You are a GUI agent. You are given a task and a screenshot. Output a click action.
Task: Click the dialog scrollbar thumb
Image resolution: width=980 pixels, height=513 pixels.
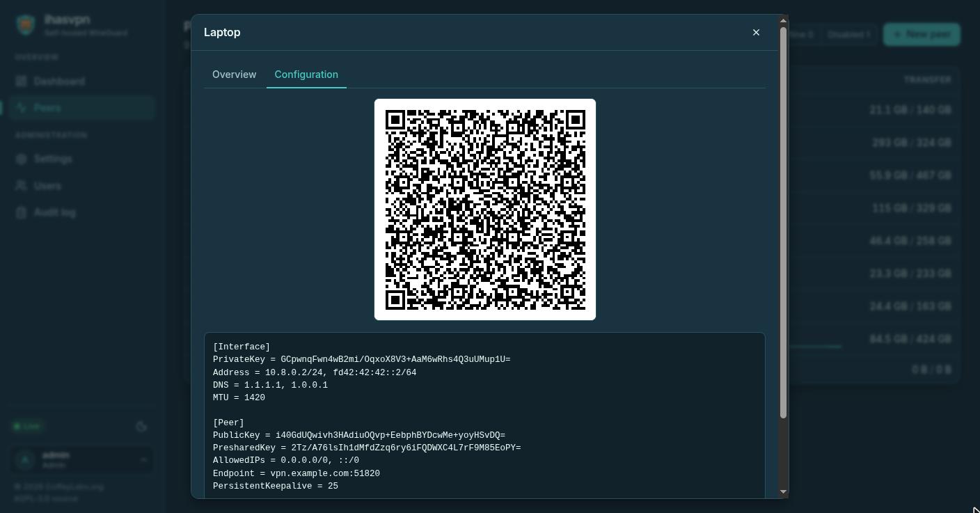(x=783, y=223)
